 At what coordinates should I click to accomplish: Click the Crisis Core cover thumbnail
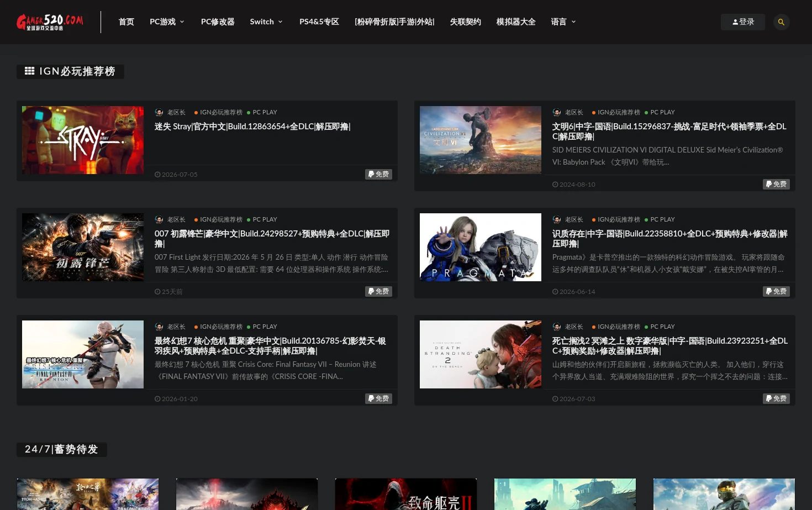coord(83,355)
